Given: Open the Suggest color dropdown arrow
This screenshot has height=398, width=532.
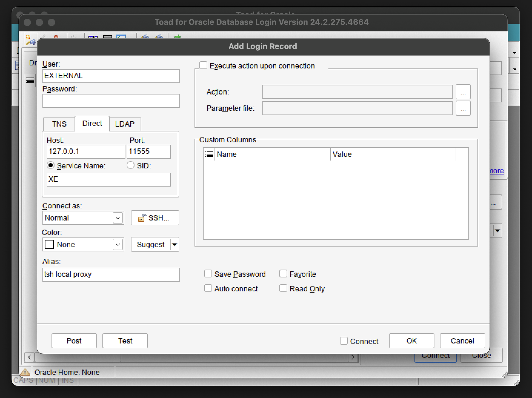Looking at the screenshot, I should 175,244.
